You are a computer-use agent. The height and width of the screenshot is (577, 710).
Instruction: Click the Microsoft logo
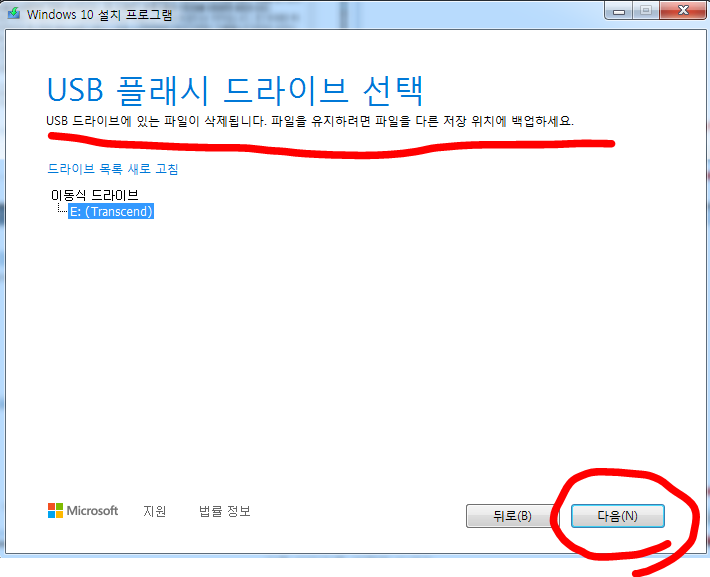tap(83, 510)
